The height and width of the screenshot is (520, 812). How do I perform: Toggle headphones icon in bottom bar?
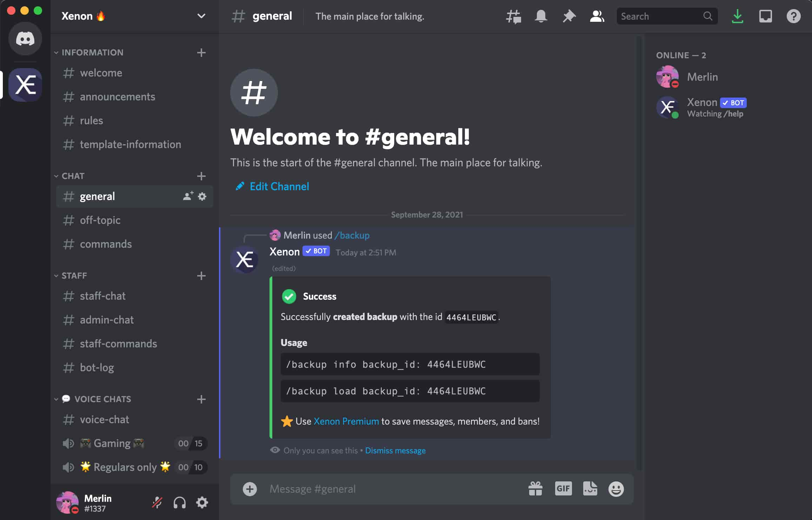[x=179, y=502]
